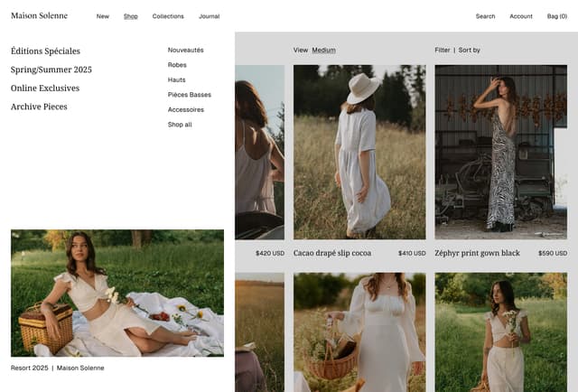Viewport: 578px width, 392px height.
Task: Open the Account link
Action: click(x=521, y=16)
